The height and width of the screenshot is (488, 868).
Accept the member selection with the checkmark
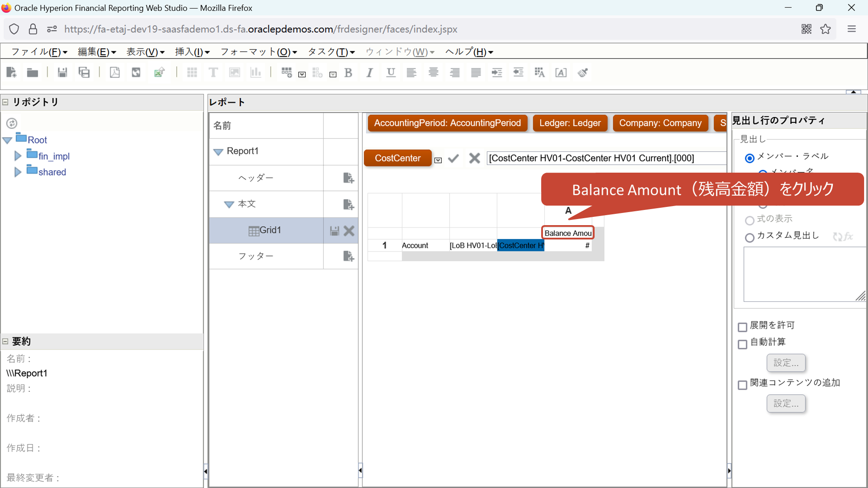point(454,158)
